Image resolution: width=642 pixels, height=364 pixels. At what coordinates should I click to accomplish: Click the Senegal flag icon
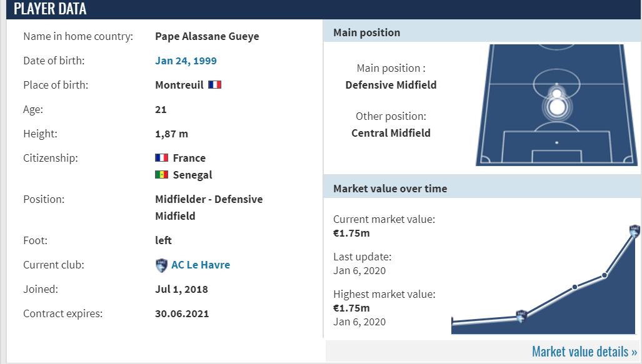pyautogui.click(x=161, y=175)
